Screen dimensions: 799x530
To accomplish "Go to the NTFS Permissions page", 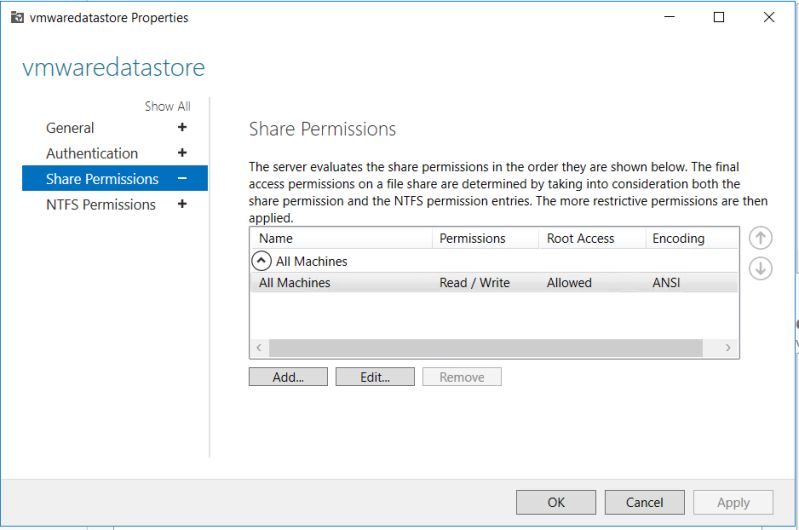I will (x=100, y=204).
